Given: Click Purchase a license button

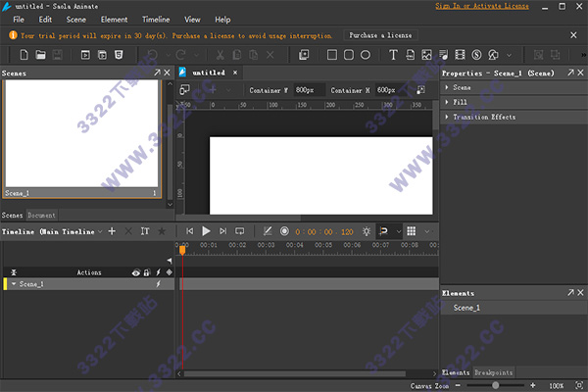Looking at the screenshot, I should click(x=380, y=35).
